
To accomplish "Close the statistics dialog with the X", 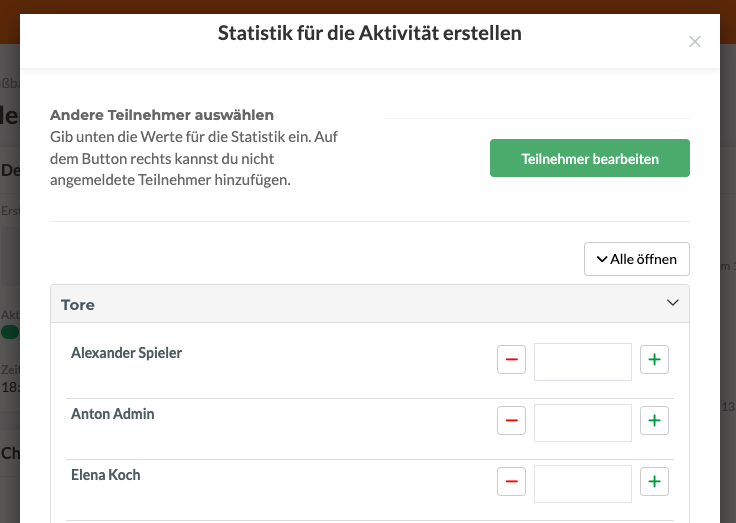I will [695, 42].
